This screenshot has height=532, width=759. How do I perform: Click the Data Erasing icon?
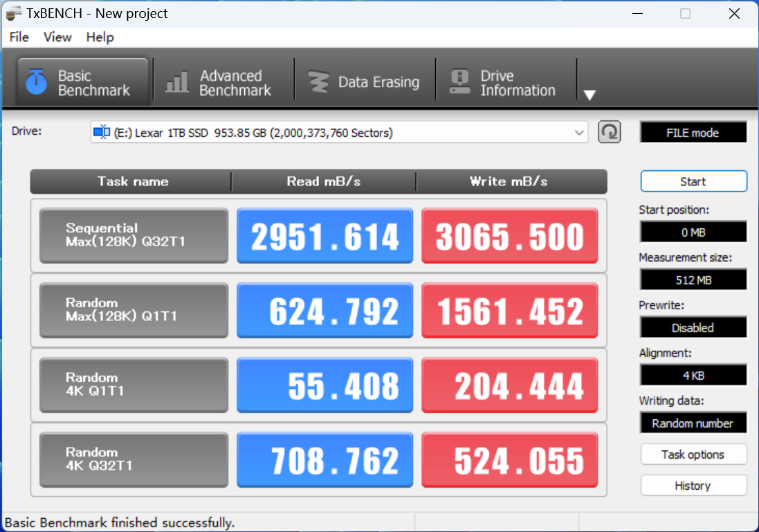(318, 82)
